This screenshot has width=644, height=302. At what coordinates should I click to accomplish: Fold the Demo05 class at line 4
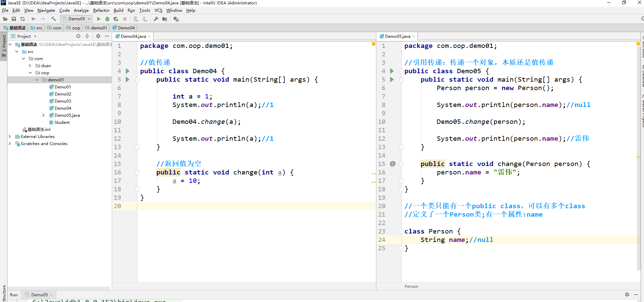(x=402, y=71)
